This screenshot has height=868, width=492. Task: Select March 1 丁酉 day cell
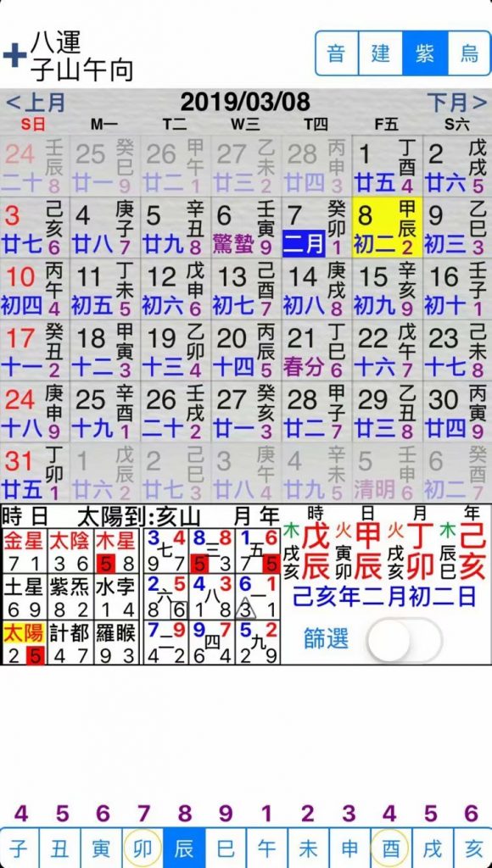pos(388,165)
